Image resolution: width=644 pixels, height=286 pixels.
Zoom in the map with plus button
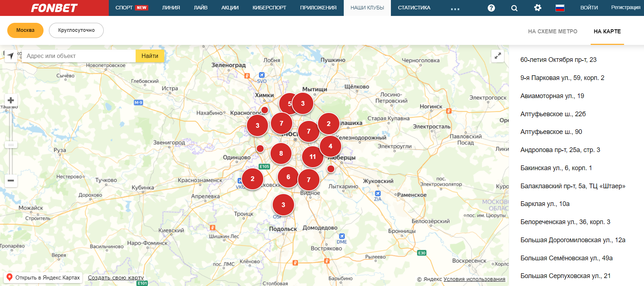(x=11, y=100)
